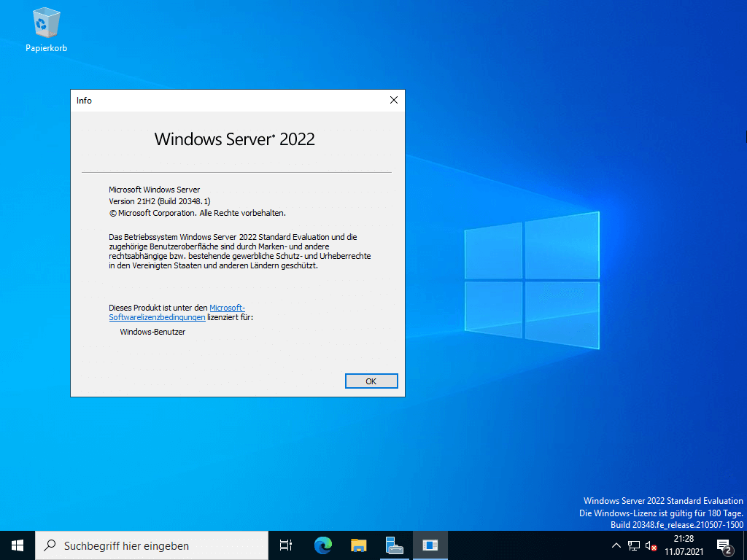Image resolution: width=747 pixels, height=560 pixels.
Task: Launch Microsoft Edge from the taskbar
Action: (x=322, y=545)
